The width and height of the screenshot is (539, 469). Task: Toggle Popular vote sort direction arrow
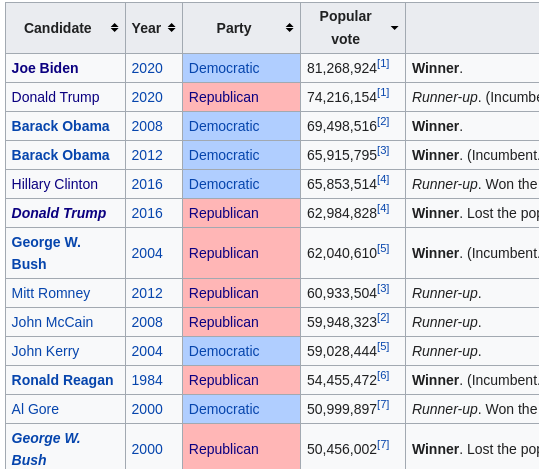tap(394, 28)
